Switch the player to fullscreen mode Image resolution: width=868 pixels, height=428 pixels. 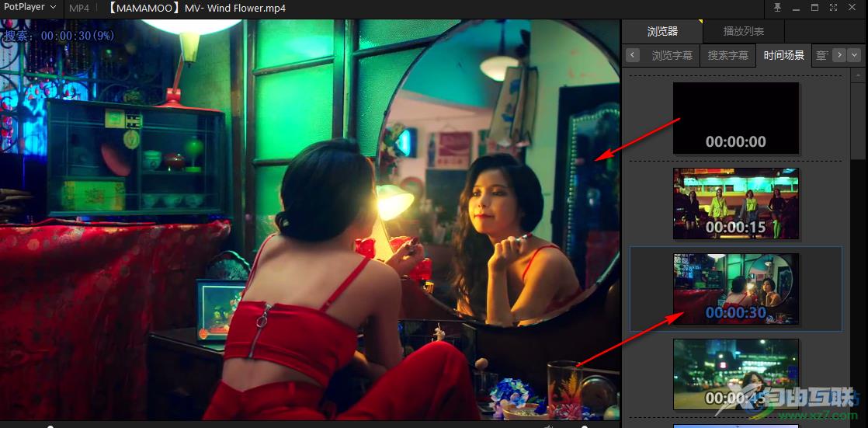(x=833, y=8)
